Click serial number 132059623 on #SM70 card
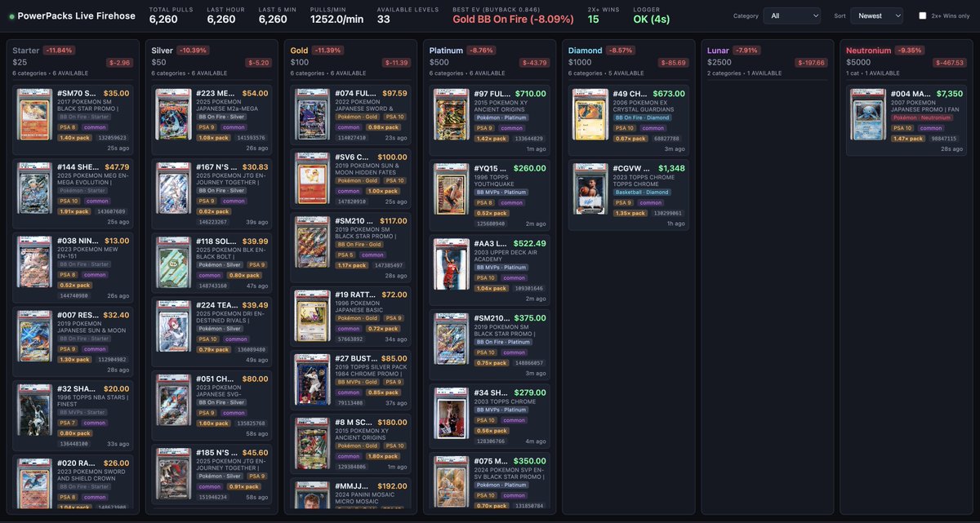 tap(113, 138)
